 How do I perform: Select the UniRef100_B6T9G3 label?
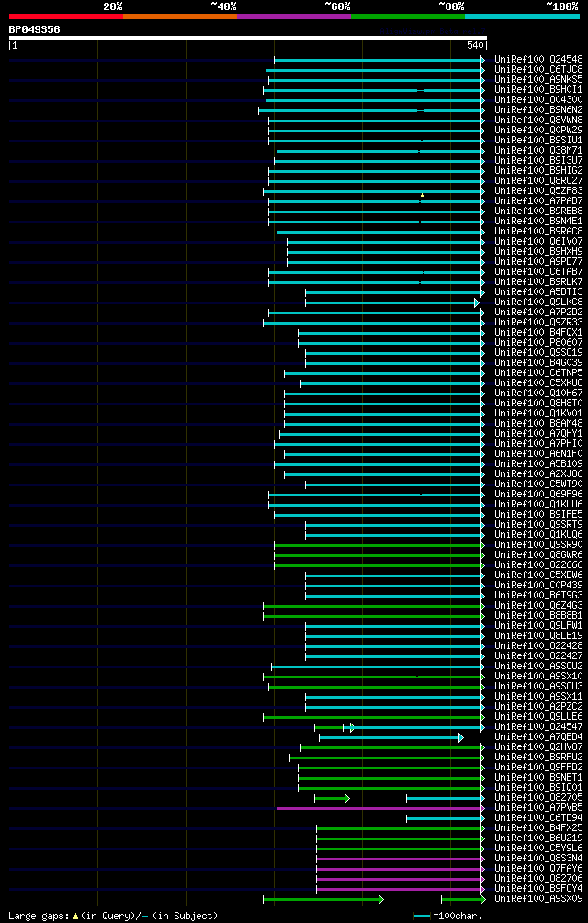538,595
